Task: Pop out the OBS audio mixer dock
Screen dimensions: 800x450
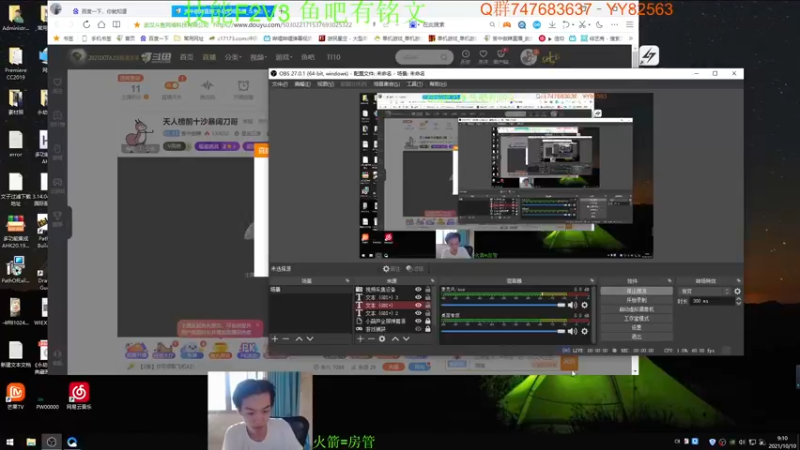Action: (592, 281)
